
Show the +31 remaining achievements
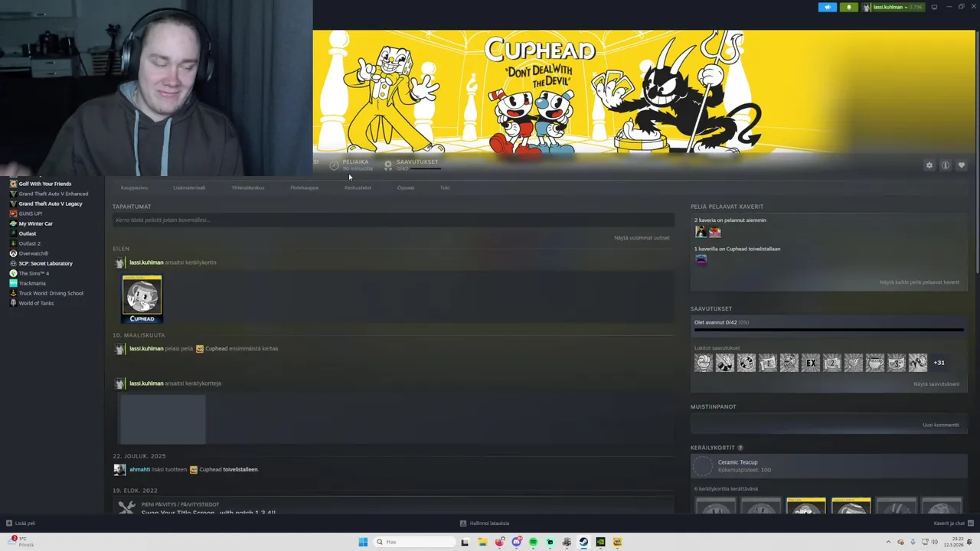939,363
